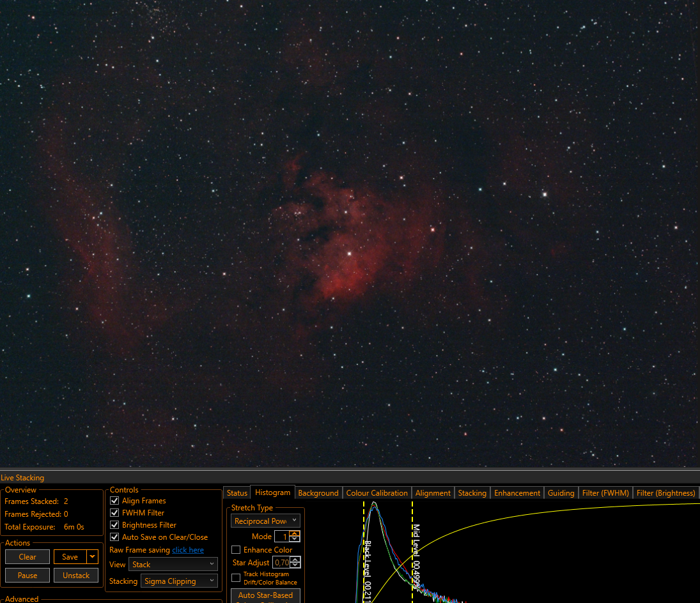Image resolution: width=700 pixels, height=603 pixels.
Task: Open the Colour Calibration tab
Action: (x=377, y=493)
